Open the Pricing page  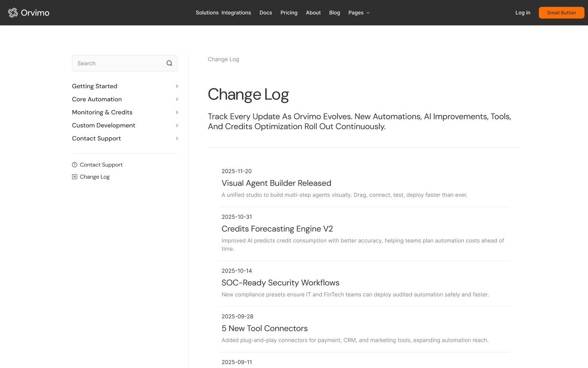tap(289, 13)
